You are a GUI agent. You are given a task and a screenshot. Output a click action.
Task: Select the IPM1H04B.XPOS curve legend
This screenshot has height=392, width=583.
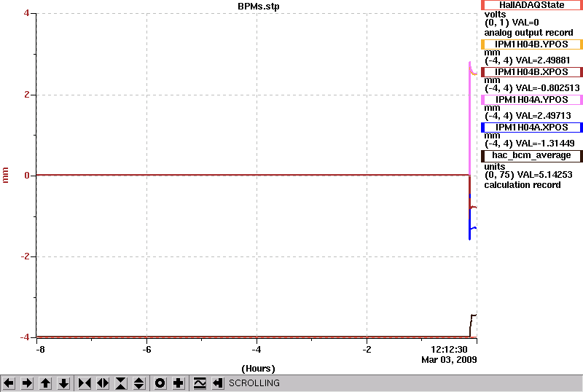532,72
